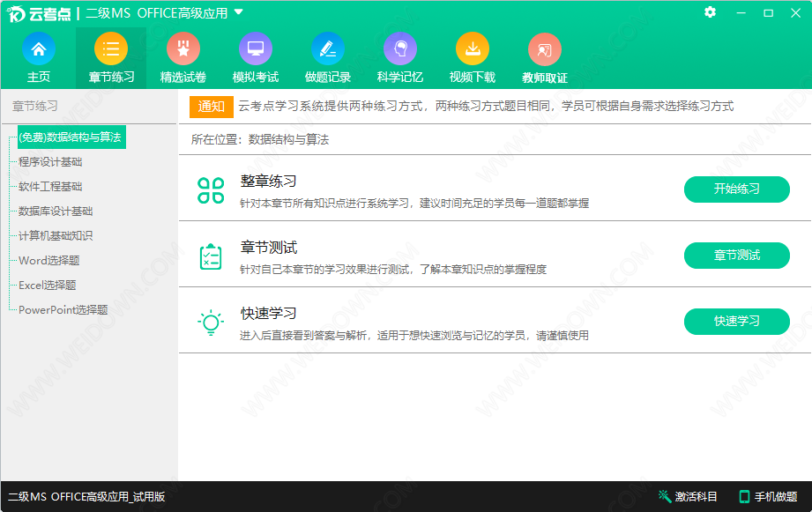Click the 云考点 logo in title bar

click(40, 13)
